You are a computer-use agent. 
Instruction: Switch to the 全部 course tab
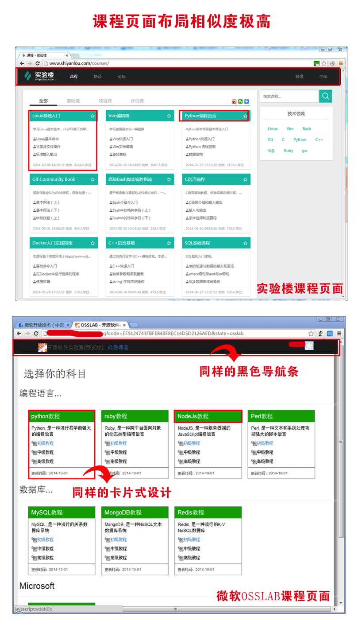tap(43, 101)
